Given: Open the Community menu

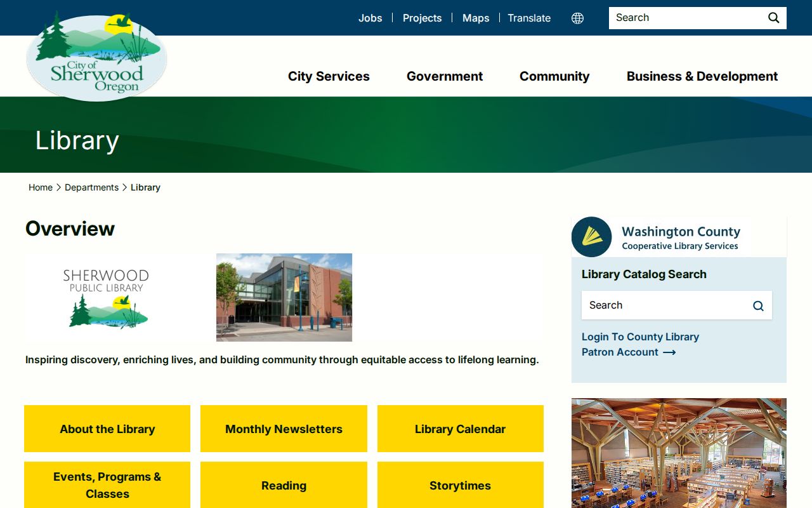Looking at the screenshot, I should 554,76.
